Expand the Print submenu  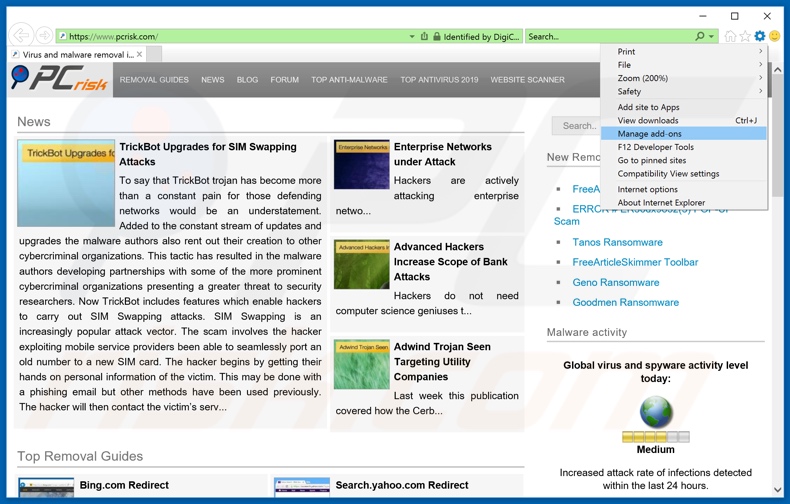(684, 51)
